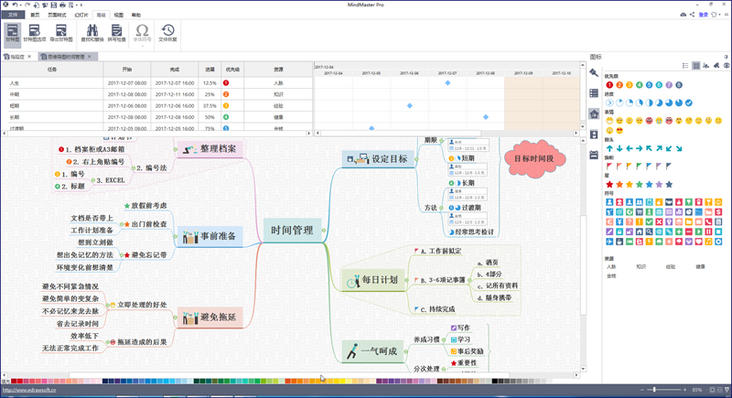Viewport: 732px width, 398px height.
Task: Click the export Gantt chart icon
Action: (x=61, y=34)
